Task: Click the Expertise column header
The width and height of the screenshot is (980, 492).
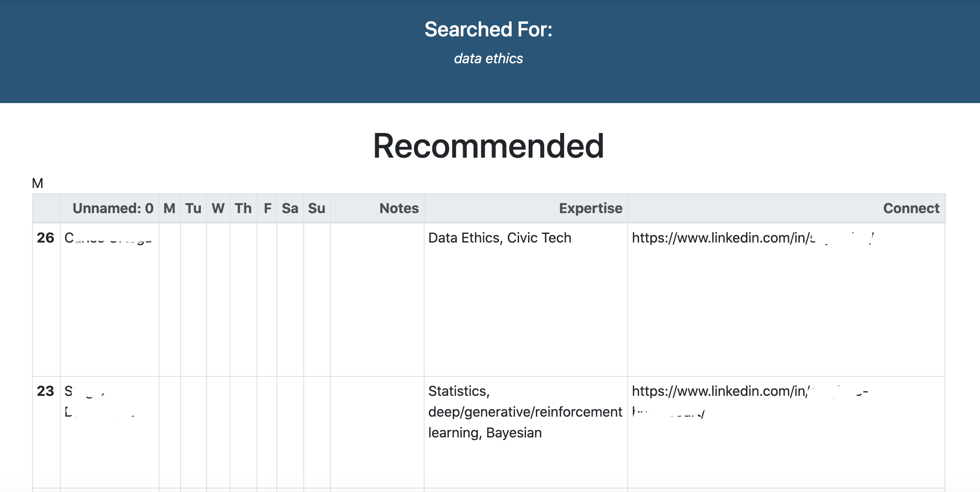Action: pos(590,208)
